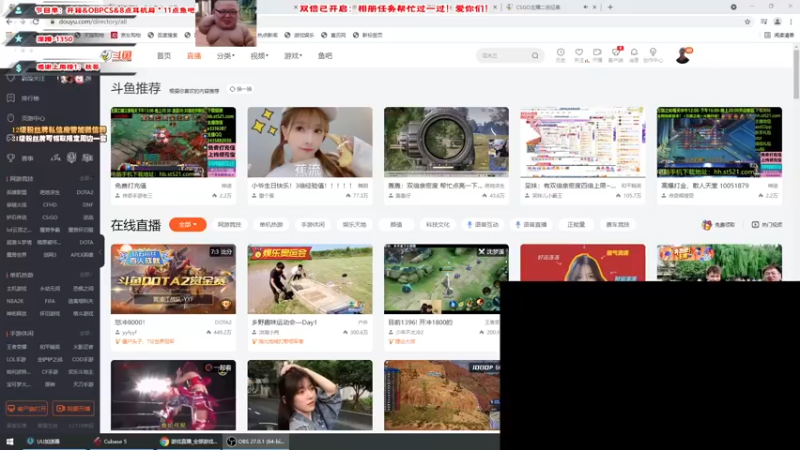Select DOTA2 in the sidebar game list
The image size is (800, 450).
coord(85,192)
